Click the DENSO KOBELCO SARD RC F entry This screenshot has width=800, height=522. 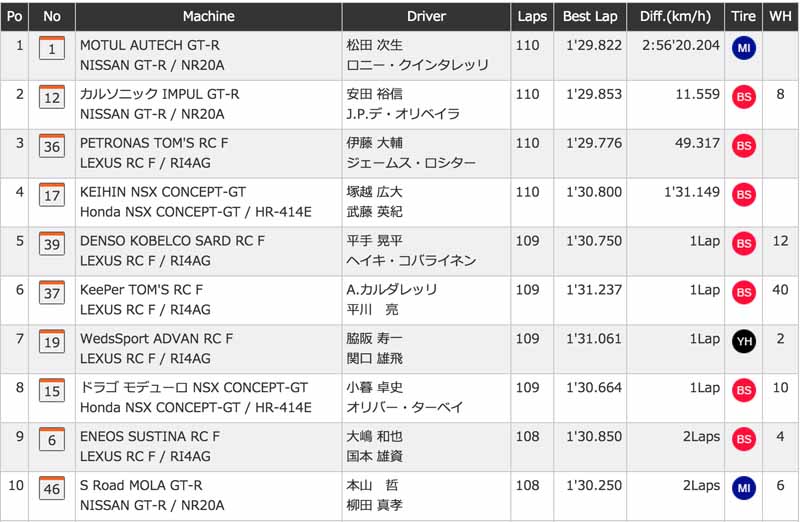[x=172, y=241]
